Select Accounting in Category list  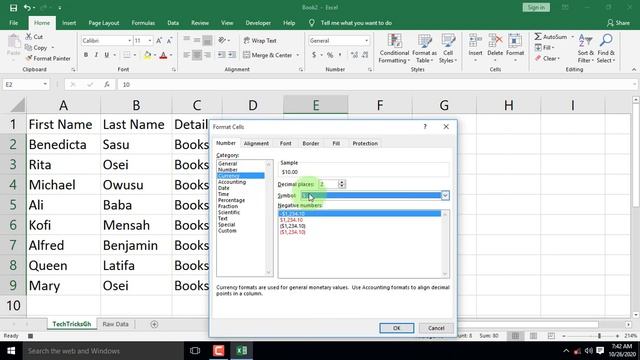click(x=232, y=182)
